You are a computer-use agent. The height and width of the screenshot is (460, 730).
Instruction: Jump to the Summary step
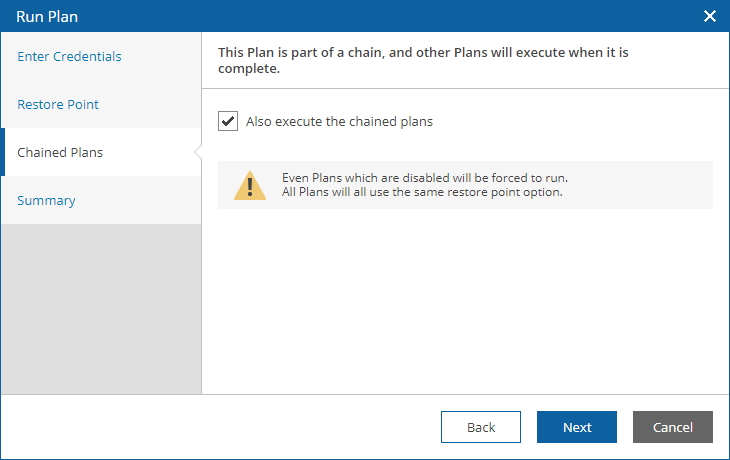point(46,200)
